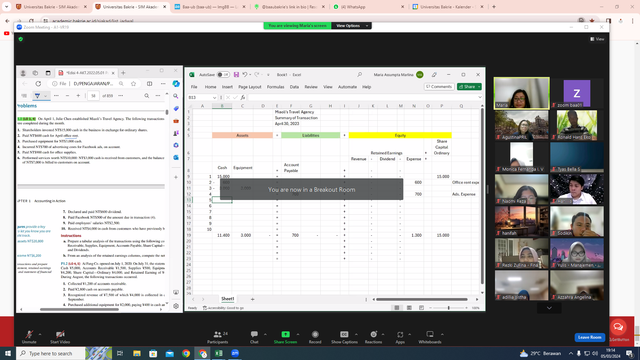This screenshot has height=360, width=640.
Task: Click the Edge sidebar tools briefcase icon
Action: point(176,121)
